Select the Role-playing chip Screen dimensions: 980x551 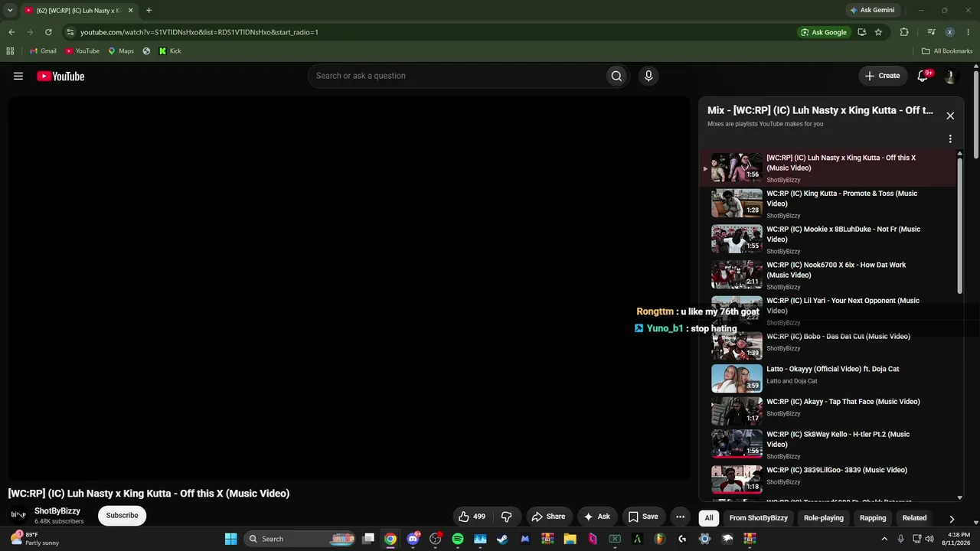824,518
